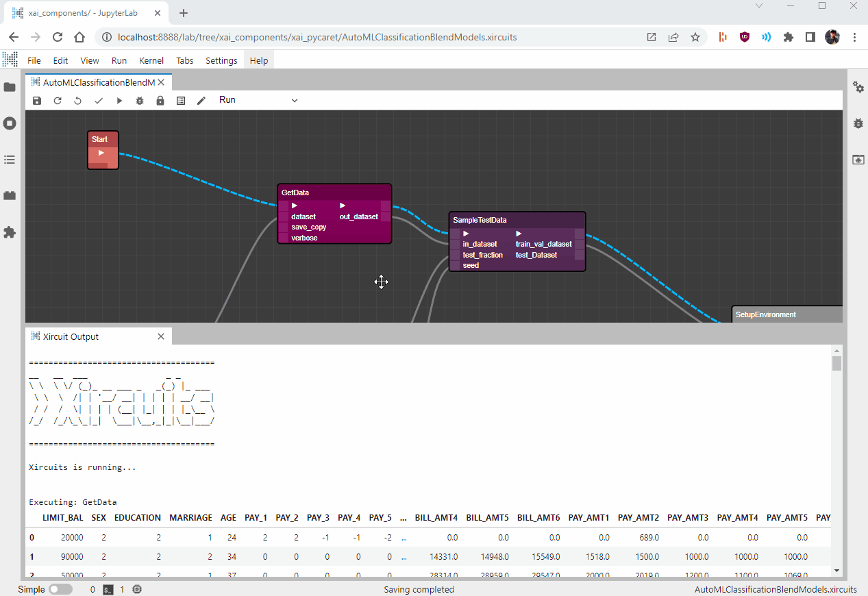The height and width of the screenshot is (596, 868).
Task: Run the workflow with the play icon
Action: coord(119,101)
